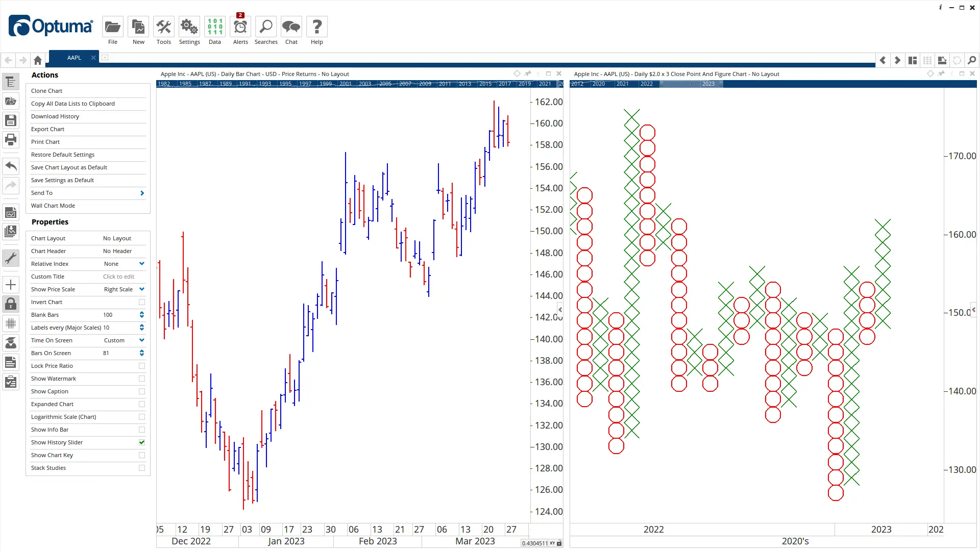This screenshot has height=551, width=980.
Task: Click the New chart icon
Action: (138, 27)
